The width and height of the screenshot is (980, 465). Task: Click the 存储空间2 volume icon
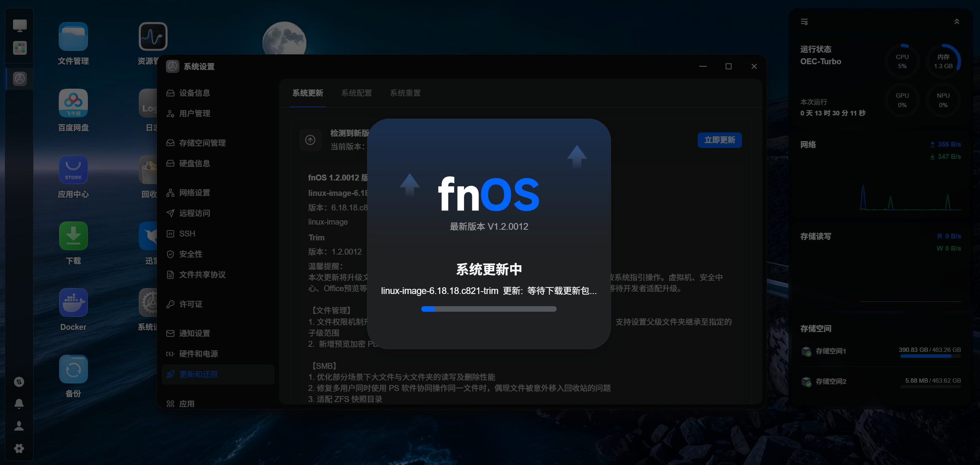pos(806,381)
